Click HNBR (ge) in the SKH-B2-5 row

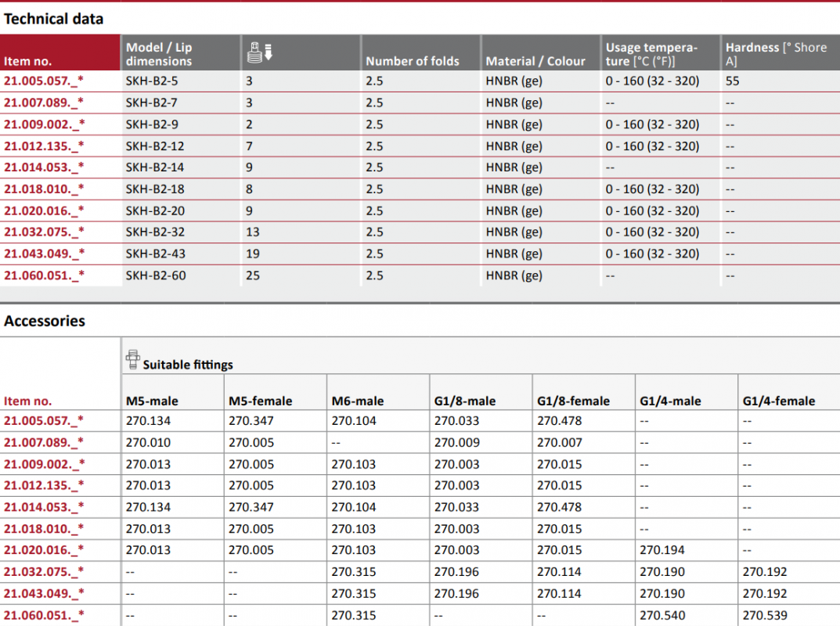pyautogui.click(x=514, y=81)
